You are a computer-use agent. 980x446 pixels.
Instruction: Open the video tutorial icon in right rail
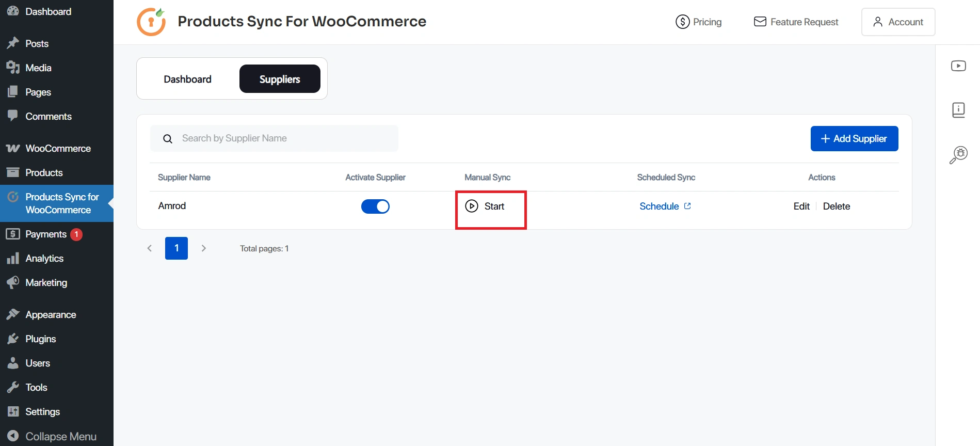958,66
